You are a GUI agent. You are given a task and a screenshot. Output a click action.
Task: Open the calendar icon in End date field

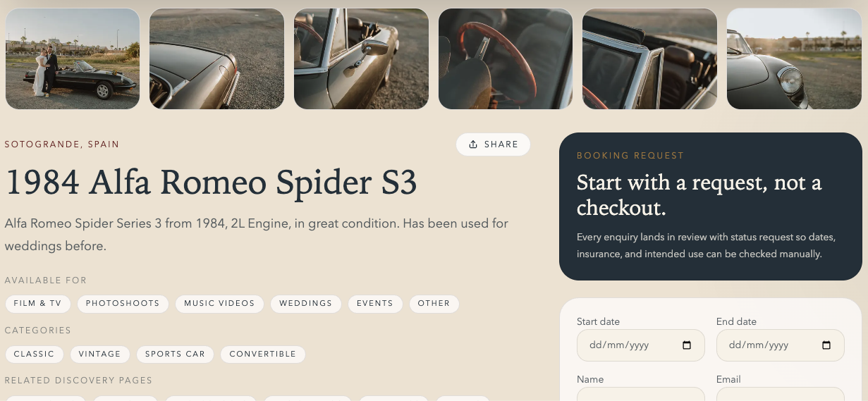(x=826, y=345)
